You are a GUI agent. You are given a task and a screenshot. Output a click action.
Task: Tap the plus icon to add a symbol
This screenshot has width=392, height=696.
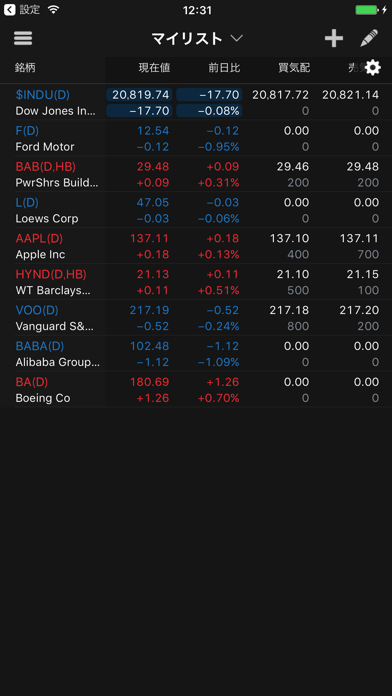pos(334,39)
